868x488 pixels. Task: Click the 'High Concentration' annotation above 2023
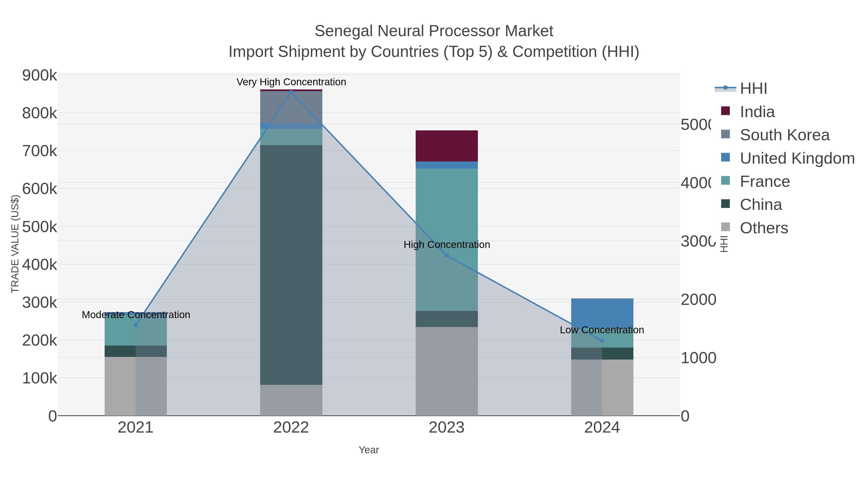pos(447,245)
